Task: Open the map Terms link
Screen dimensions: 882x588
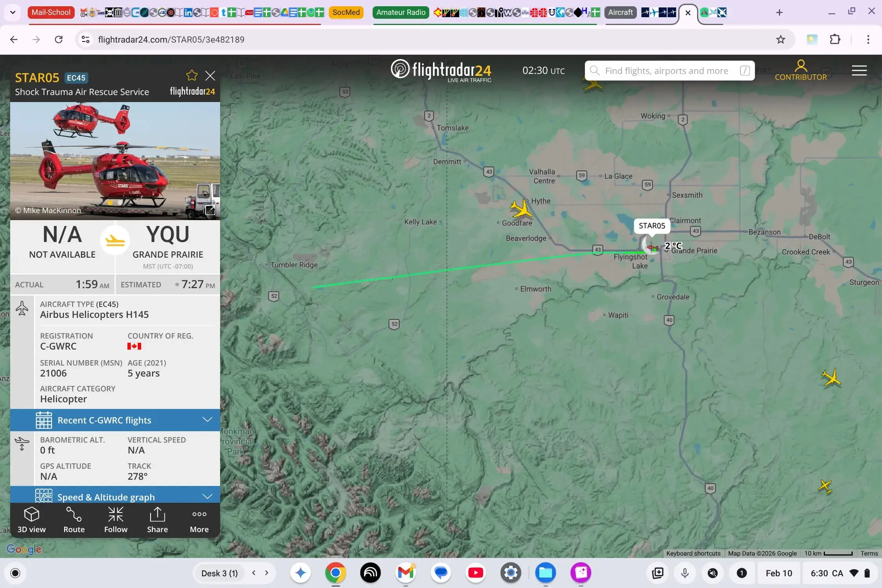Action: (x=869, y=554)
